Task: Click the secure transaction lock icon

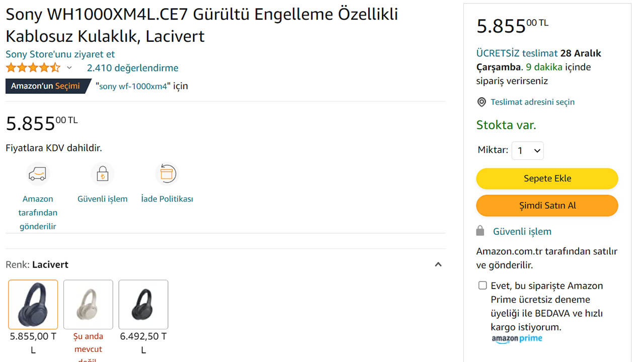Action: point(102,174)
